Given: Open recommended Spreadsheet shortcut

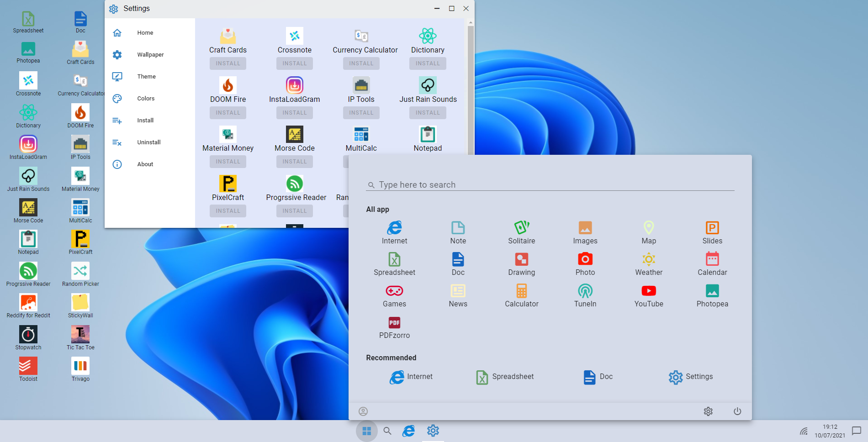Looking at the screenshot, I should [x=504, y=377].
